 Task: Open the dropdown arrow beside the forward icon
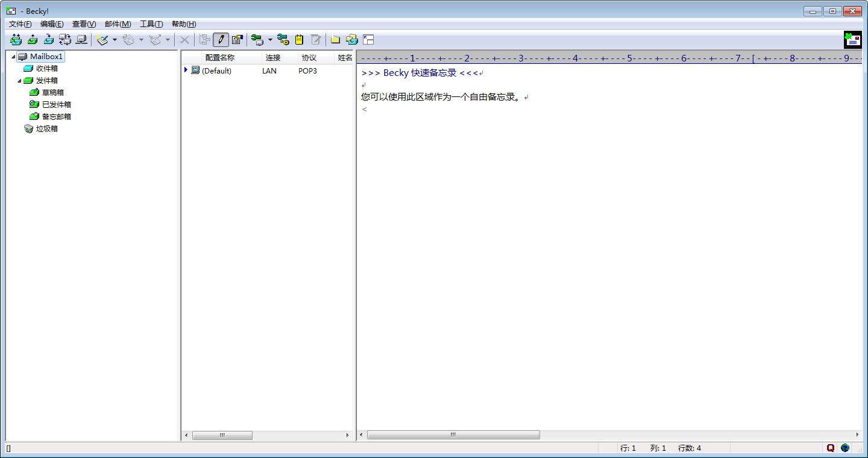pos(168,40)
